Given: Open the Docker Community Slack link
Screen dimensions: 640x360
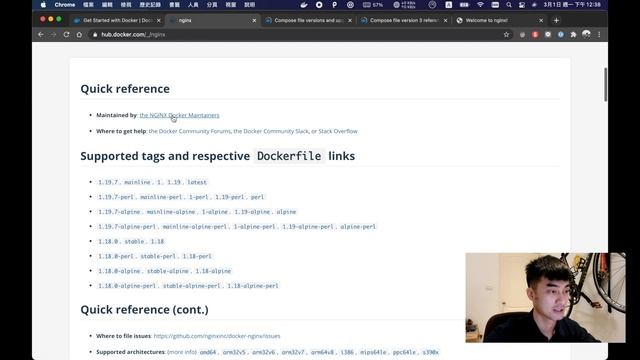Looking at the screenshot, I should pyautogui.click(x=271, y=131).
